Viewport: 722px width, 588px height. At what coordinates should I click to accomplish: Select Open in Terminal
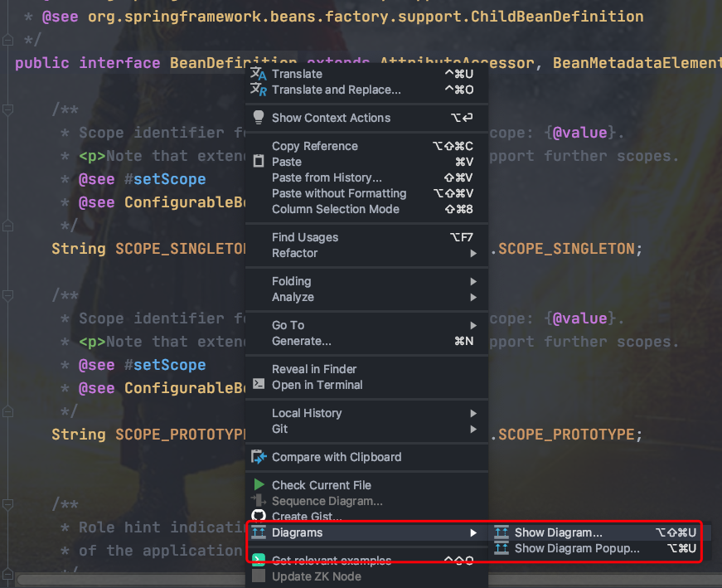367,384
